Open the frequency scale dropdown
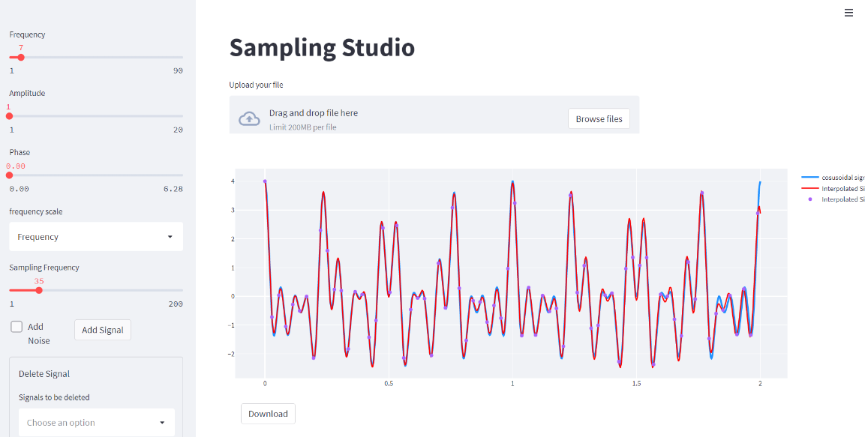 point(95,236)
